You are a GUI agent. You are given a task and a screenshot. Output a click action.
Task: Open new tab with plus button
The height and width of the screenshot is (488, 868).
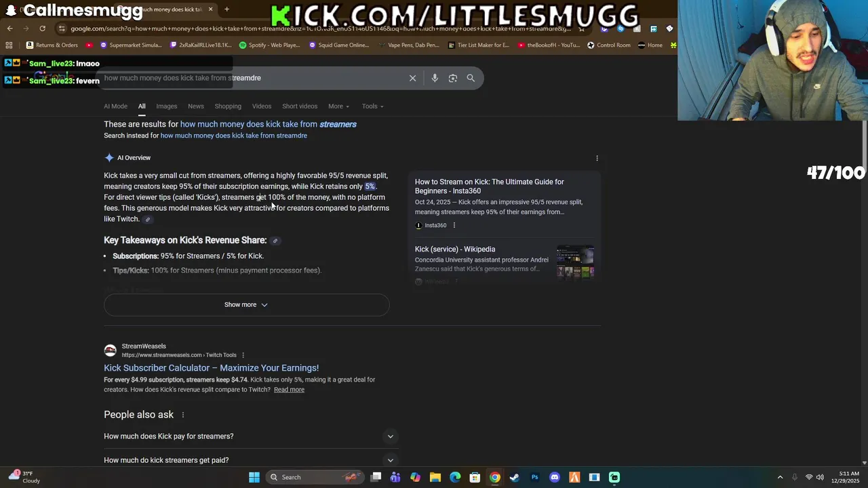tap(226, 9)
